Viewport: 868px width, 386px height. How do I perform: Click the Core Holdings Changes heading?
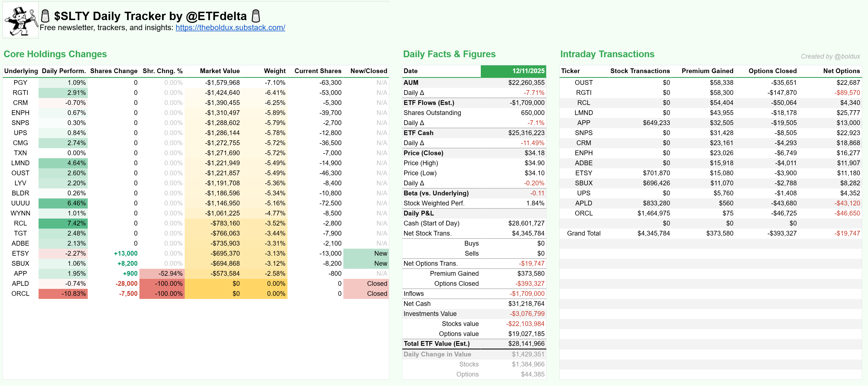[55, 54]
